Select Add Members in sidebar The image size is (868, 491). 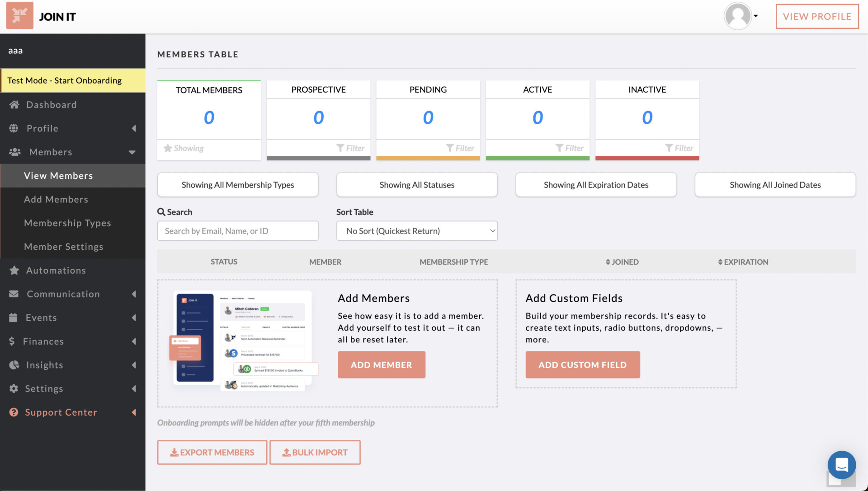coord(56,199)
